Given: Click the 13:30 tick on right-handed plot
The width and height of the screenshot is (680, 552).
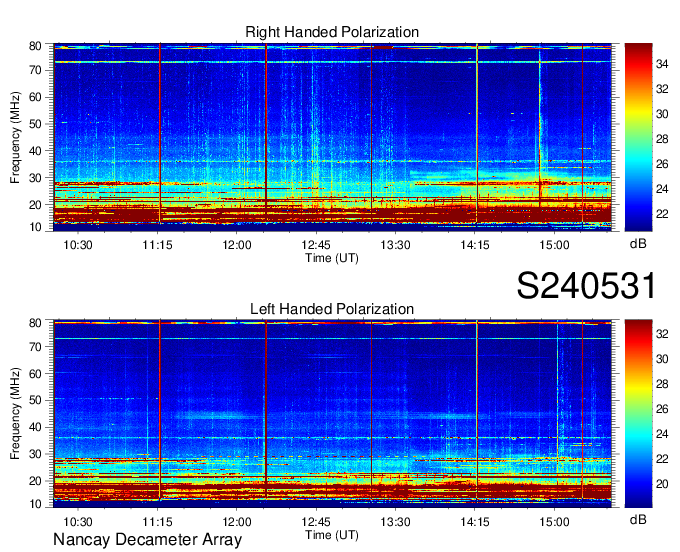Looking at the screenshot, I should pos(396,245).
